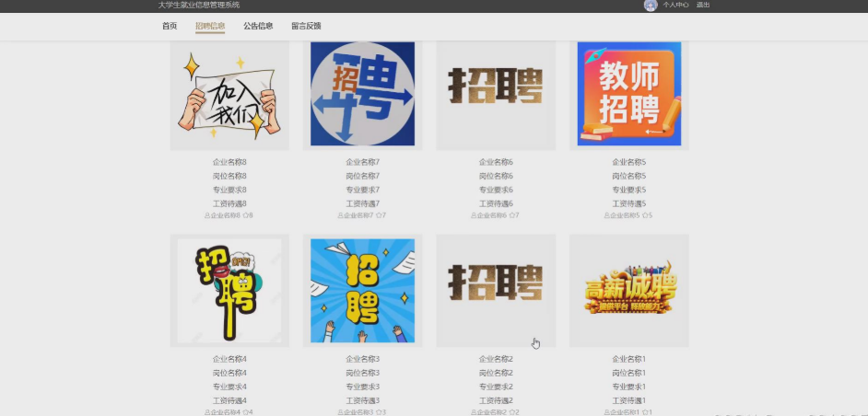
Task: Click the 岗位名称6 text
Action: pyautogui.click(x=496, y=176)
